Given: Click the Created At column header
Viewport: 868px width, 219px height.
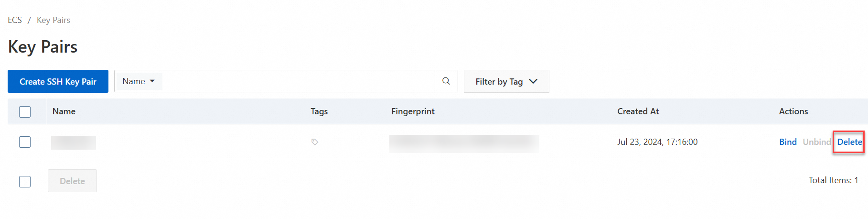Looking at the screenshot, I should click(638, 111).
